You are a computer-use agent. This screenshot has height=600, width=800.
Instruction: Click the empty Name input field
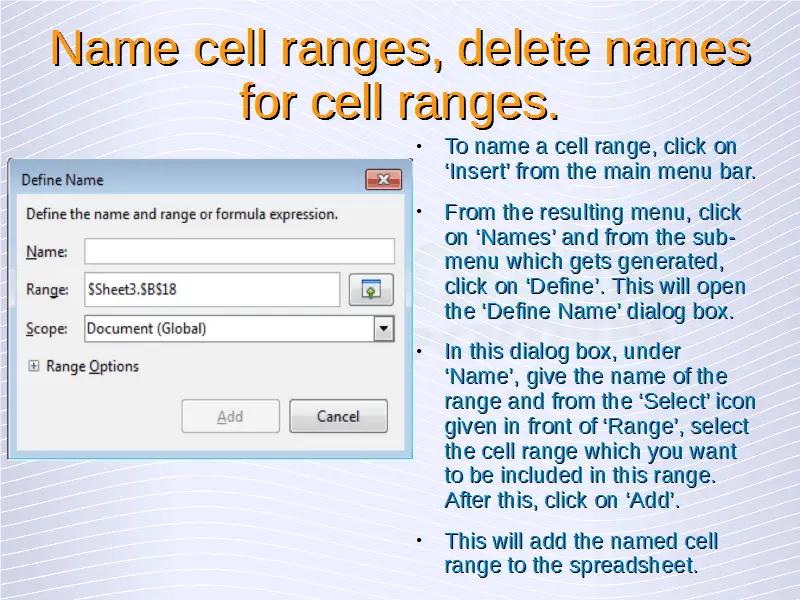[239, 251]
